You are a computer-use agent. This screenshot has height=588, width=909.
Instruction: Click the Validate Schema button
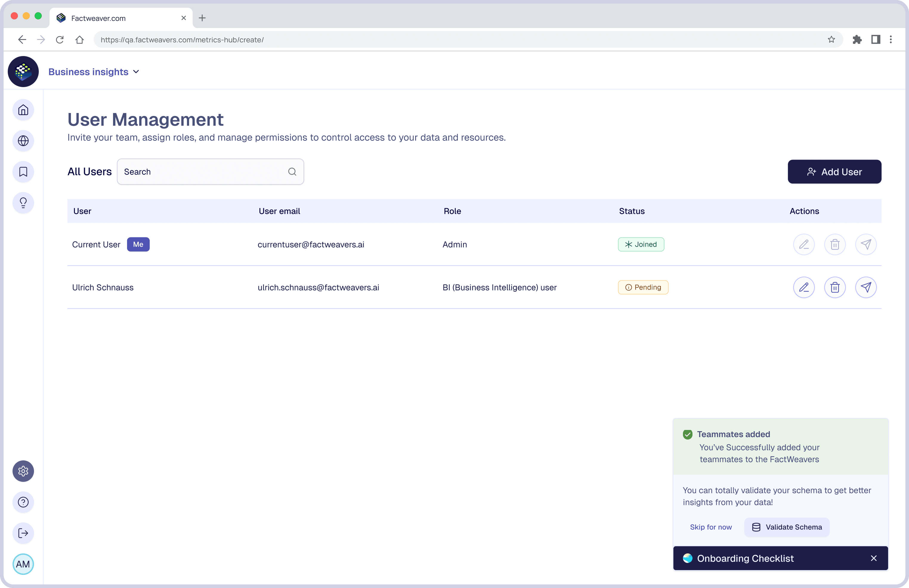tap(787, 527)
